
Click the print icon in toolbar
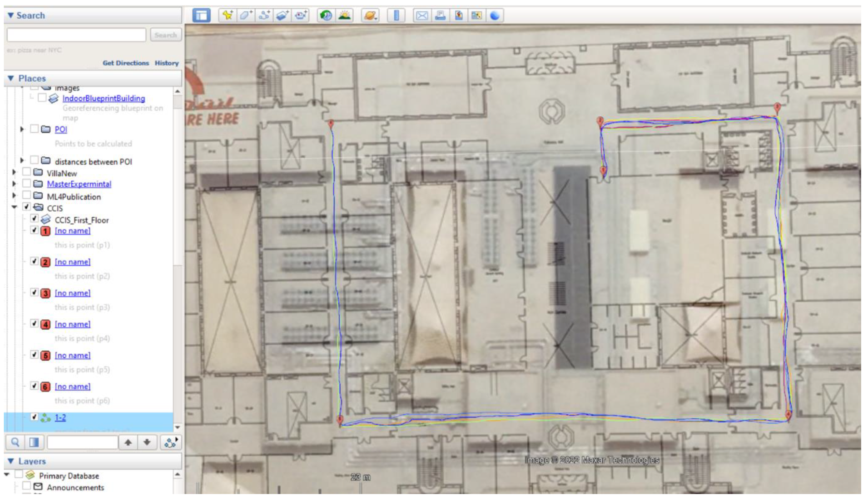point(440,15)
